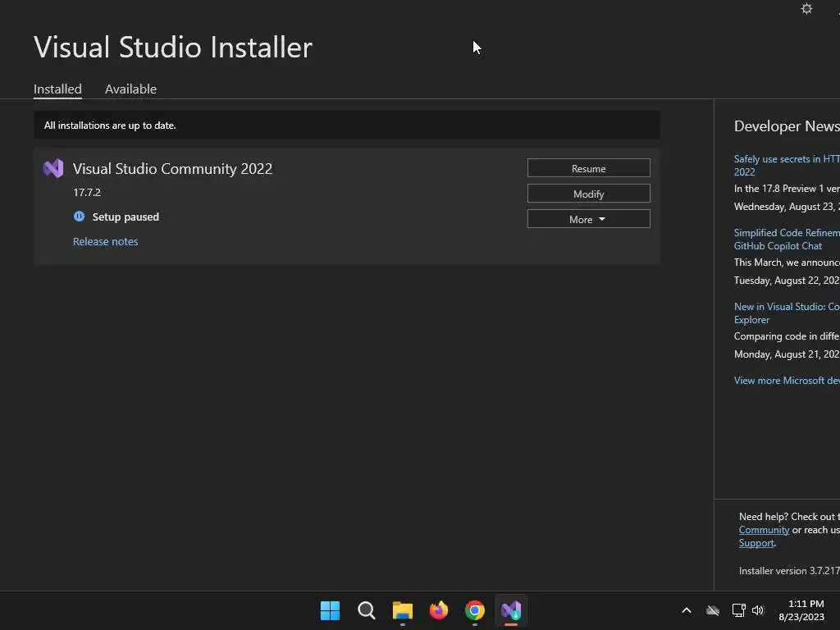This screenshot has width=840, height=630.
Task: Click the 'Setup paused' status text
Action: [x=126, y=217]
